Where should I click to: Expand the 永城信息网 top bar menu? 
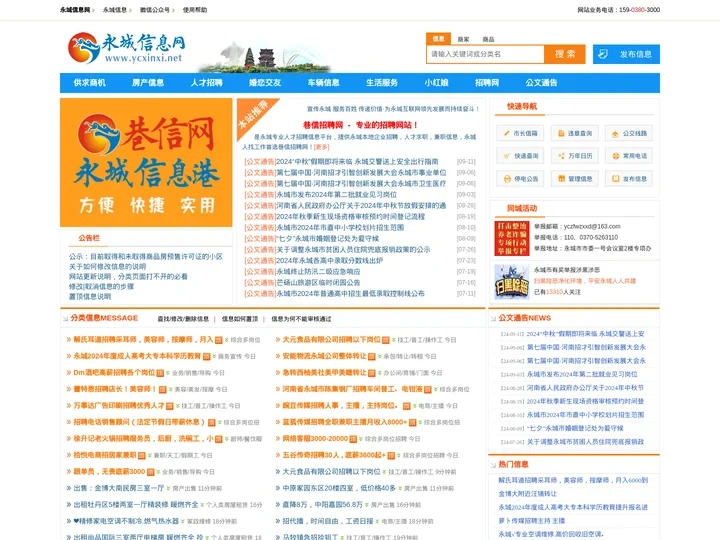(77, 10)
